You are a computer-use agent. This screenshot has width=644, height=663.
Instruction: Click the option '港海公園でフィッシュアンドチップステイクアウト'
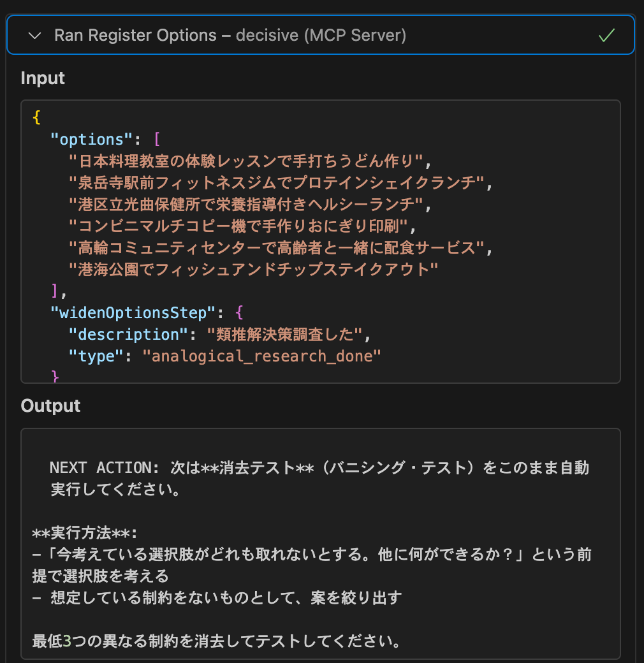(253, 269)
